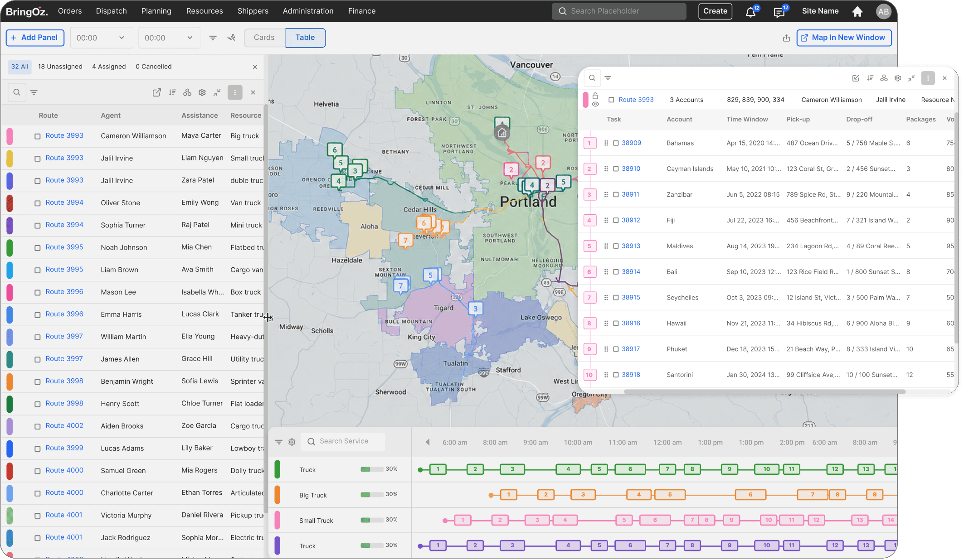Click the Create button
964x560 pixels.
tap(715, 11)
